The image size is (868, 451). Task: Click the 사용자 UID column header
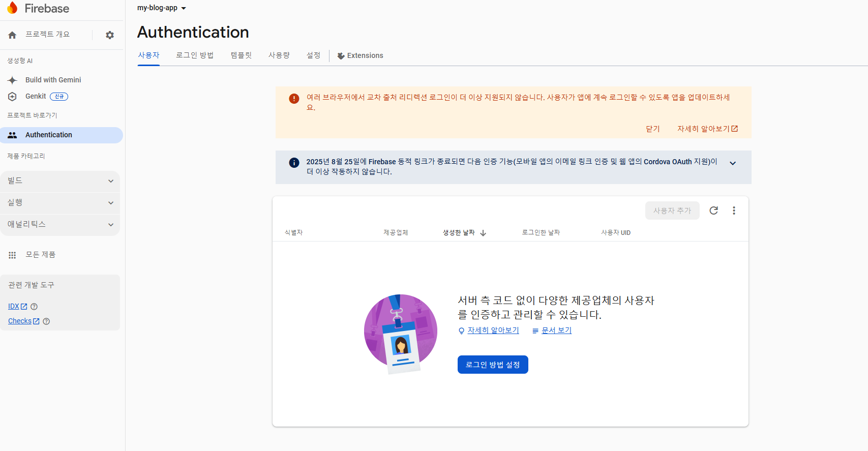[x=616, y=233]
